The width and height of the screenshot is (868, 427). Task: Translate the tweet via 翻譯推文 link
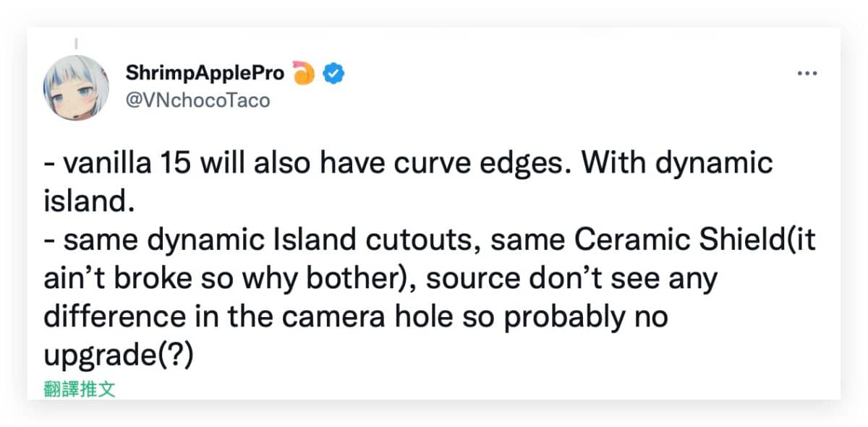[80, 389]
